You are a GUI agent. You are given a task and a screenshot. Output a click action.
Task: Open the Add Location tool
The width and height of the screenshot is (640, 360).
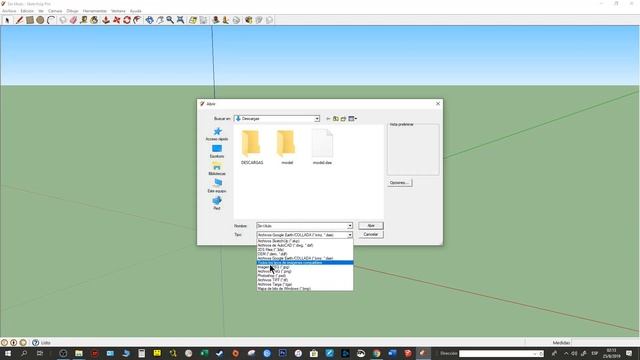point(193,20)
